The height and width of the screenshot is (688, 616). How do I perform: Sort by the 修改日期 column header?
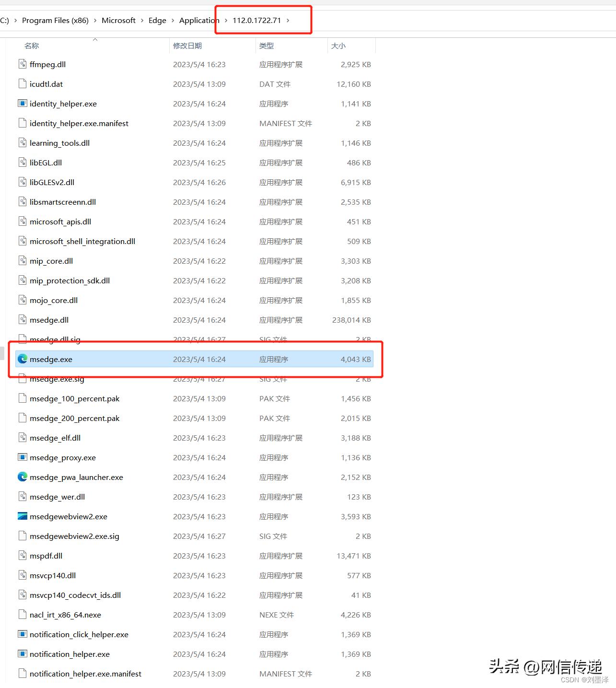coord(187,46)
